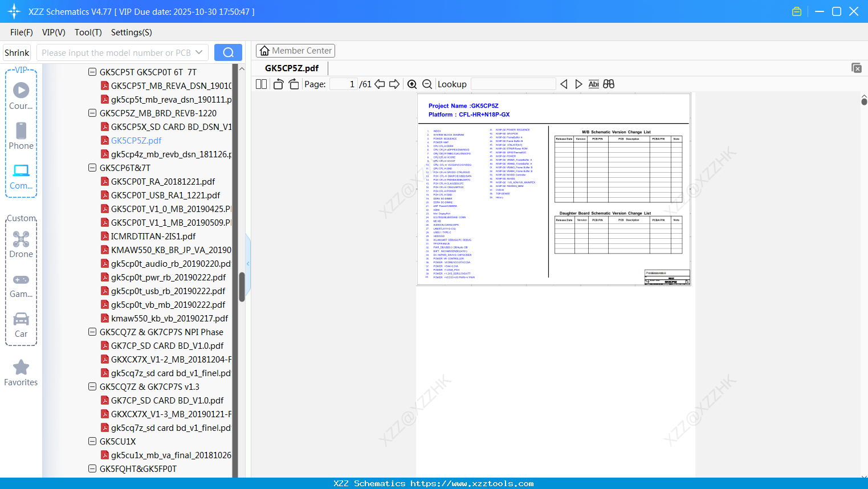Jump to previous Lookup match
Viewport: 868px width, 489px height.
[564, 84]
